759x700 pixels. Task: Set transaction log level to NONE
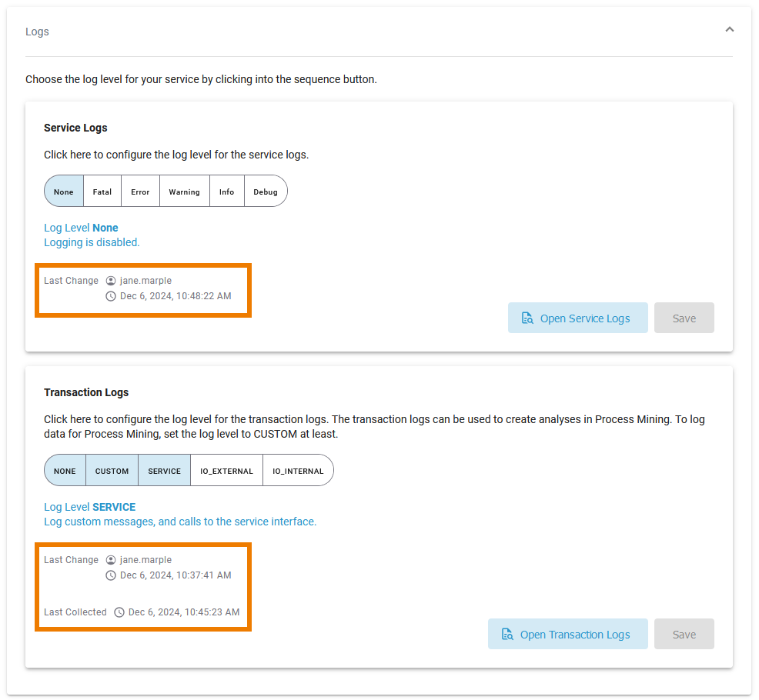(65, 471)
